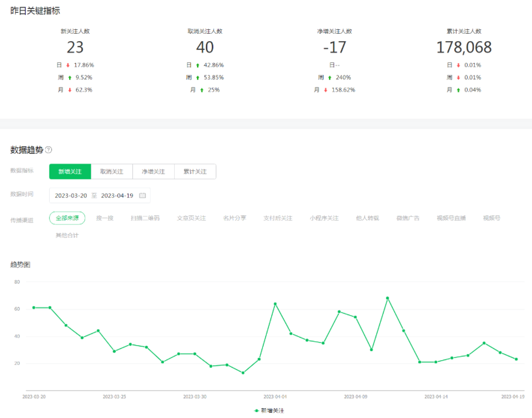Image resolution: width=532 pixels, height=418 pixels.
Task: Select the 新增关注 data metric tab
Action: (x=70, y=171)
